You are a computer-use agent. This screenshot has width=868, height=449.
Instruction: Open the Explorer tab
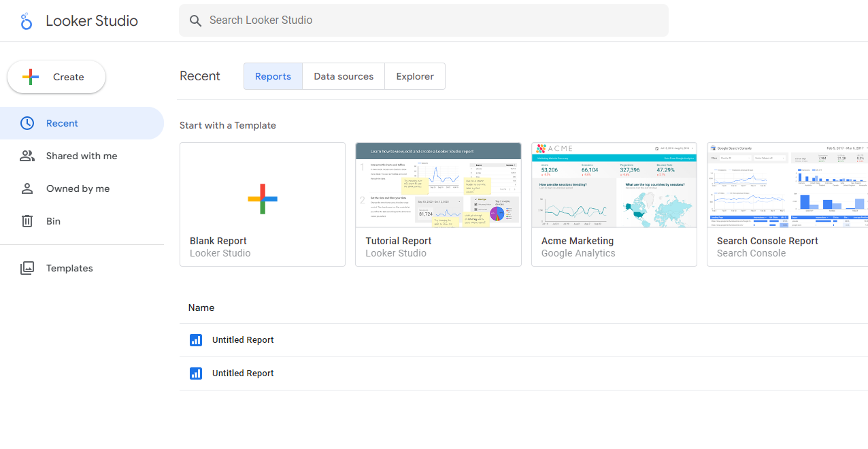(414, 76)
